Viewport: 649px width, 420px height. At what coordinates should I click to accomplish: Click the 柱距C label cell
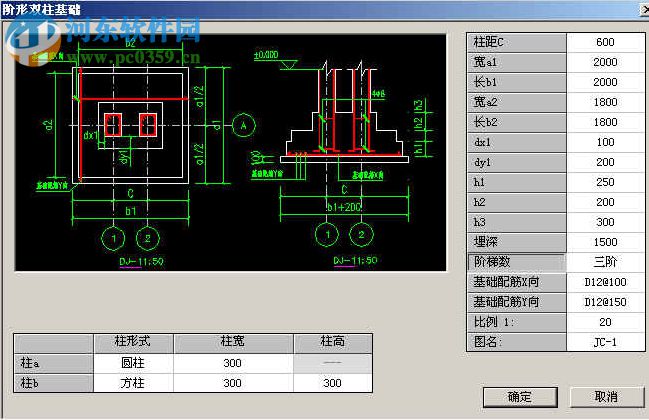517,42
